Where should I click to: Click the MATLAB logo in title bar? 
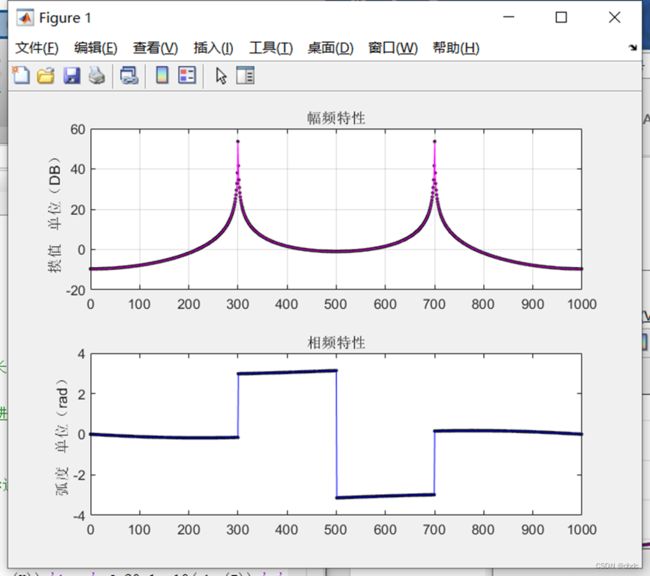point(25,17)
